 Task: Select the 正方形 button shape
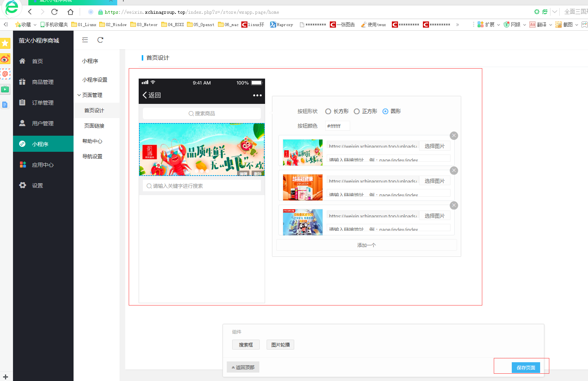(357, 112)
